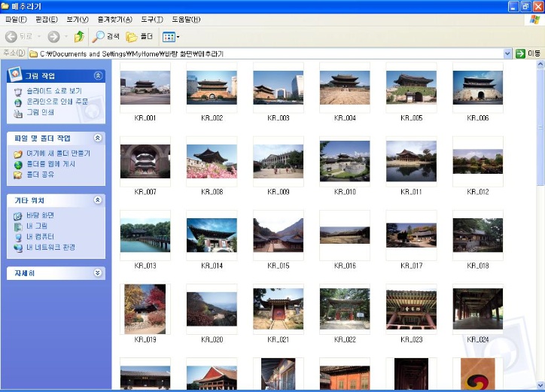Click the 온라인으로 인쇄 주문 icon
Viewport: 545px width, 392px height.
tap(18, 102)
